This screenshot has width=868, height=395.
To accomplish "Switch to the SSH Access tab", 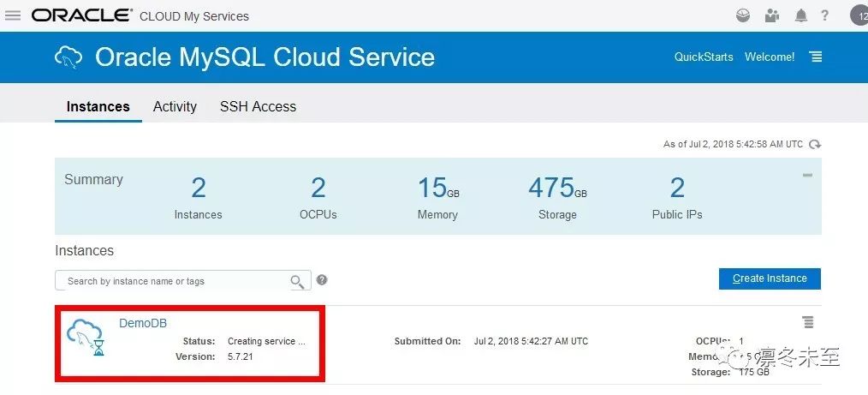I will [258, 106].
